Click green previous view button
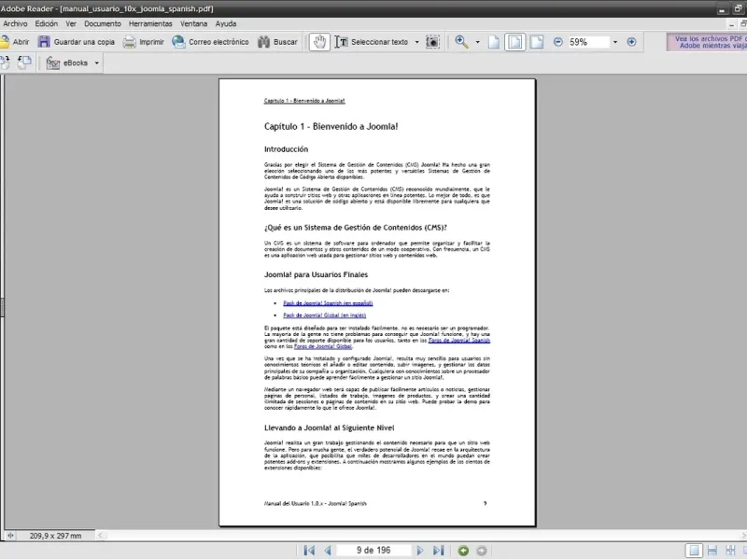 point(463,551)
